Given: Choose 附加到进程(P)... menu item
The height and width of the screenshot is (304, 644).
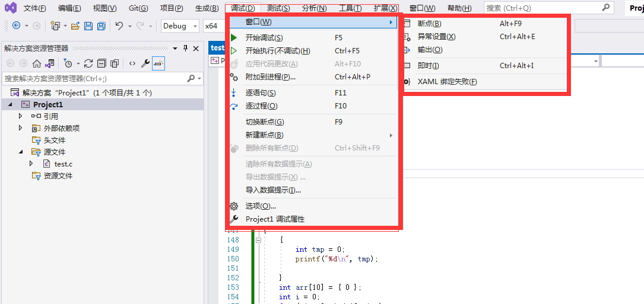Looking at the screenshot, I should 313,76.
